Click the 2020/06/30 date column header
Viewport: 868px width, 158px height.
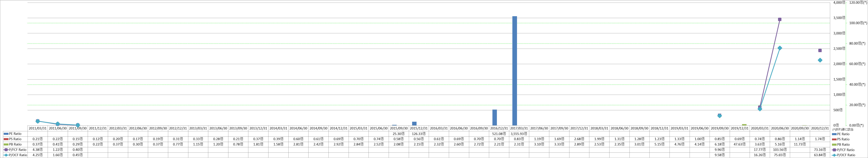pyautogui.click(x=780, y=128)
